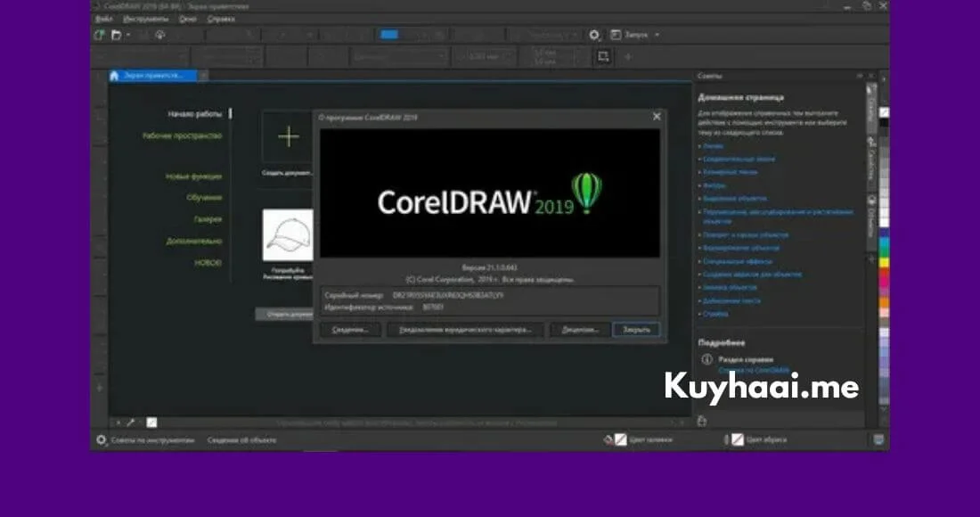
Task: Select Новые функции in welcome sidebar
Action: [x=193, y=176]
